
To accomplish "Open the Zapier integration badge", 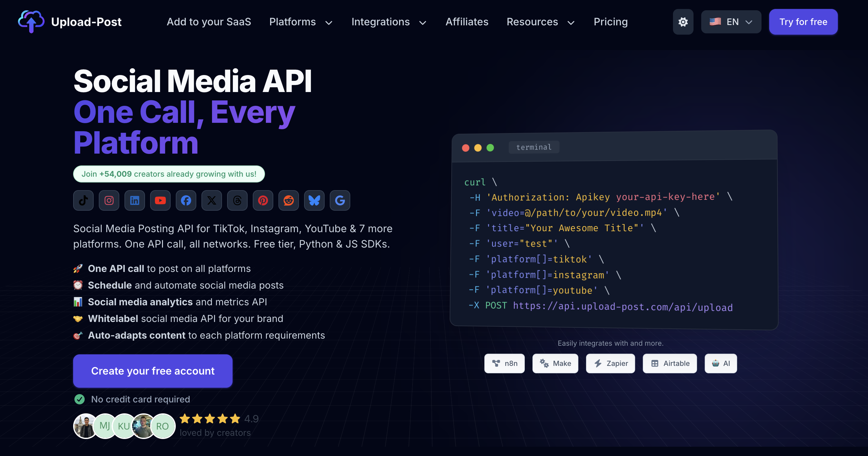I will (610, 363).
